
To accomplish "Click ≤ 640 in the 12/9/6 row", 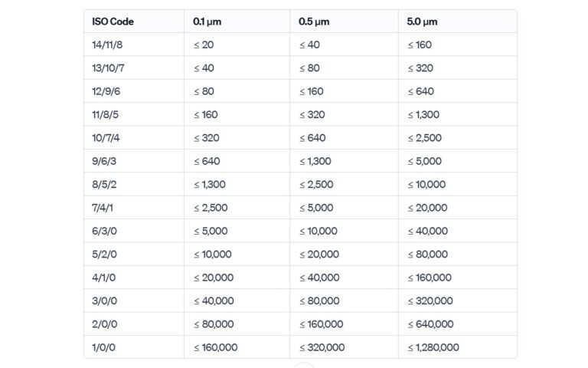I will click(421, 91).
